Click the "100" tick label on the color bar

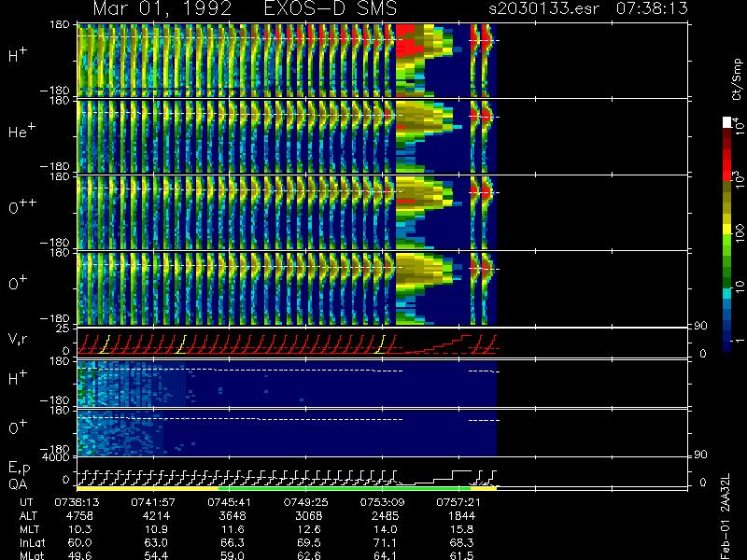coord(739,233)
